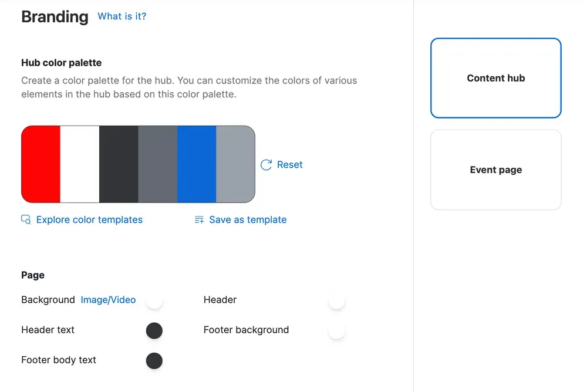The width and height of the screenshot is (587, 392).
Task: Open the page Background color picker
Action: tap(154, 300)
